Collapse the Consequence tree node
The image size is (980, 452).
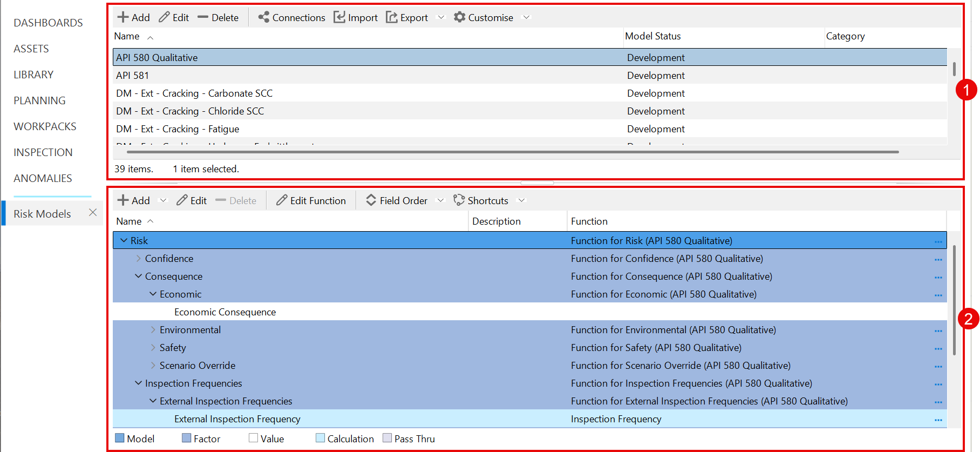139,276
